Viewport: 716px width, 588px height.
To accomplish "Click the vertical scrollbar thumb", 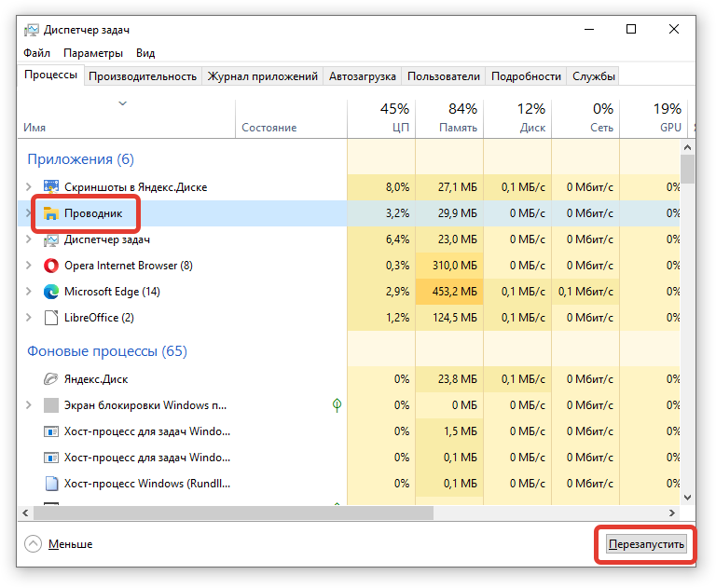I will [687, 169].
